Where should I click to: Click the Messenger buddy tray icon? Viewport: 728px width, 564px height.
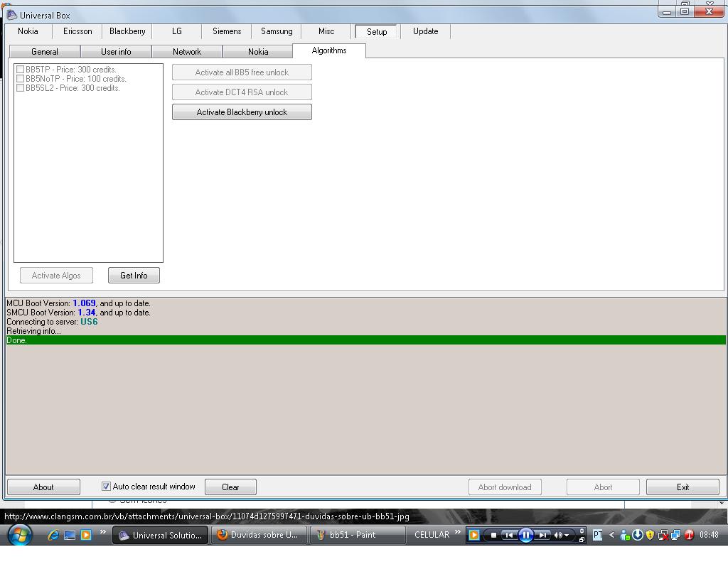click(x=625, y=536)
